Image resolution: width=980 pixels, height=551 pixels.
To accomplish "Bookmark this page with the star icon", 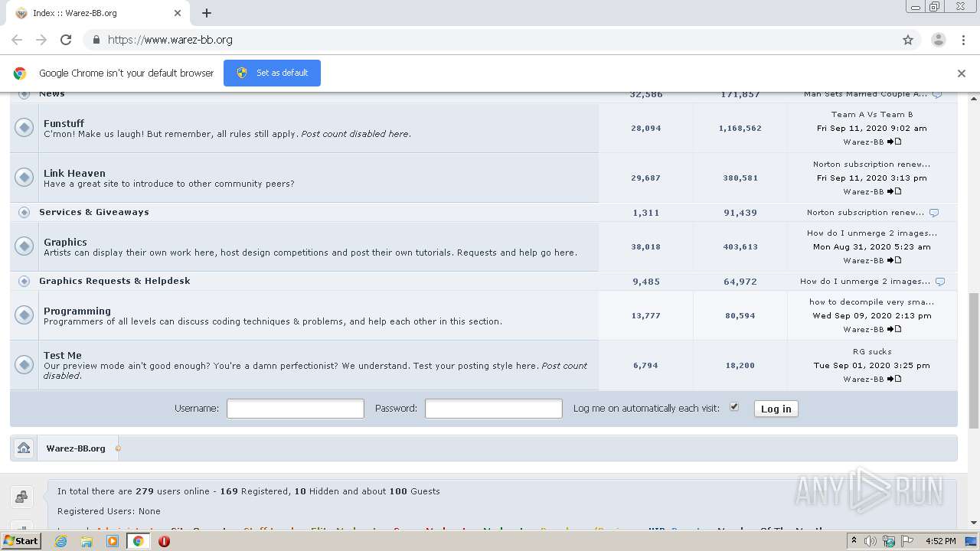I will (x=908, y=40).
